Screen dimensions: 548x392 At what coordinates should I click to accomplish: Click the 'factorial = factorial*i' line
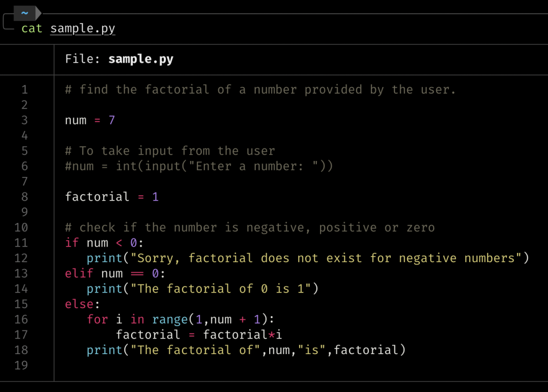tap(199, 335)
